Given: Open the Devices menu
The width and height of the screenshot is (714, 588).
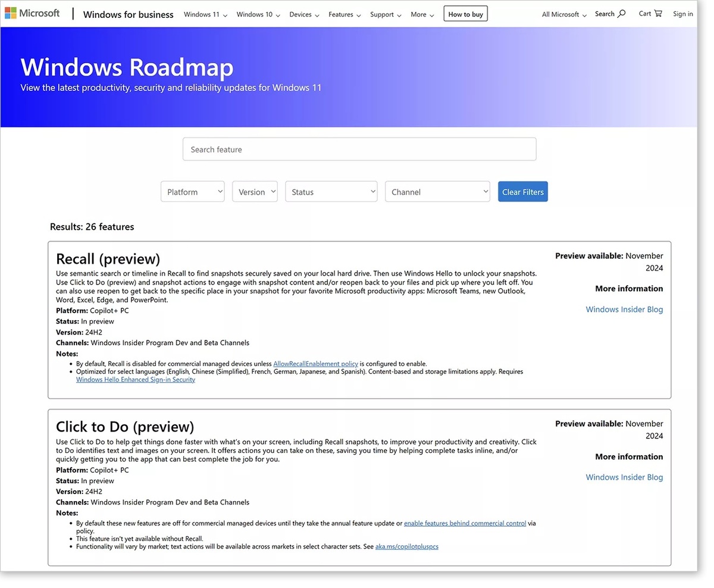Looking at the screenshot, I should [304, 14].
